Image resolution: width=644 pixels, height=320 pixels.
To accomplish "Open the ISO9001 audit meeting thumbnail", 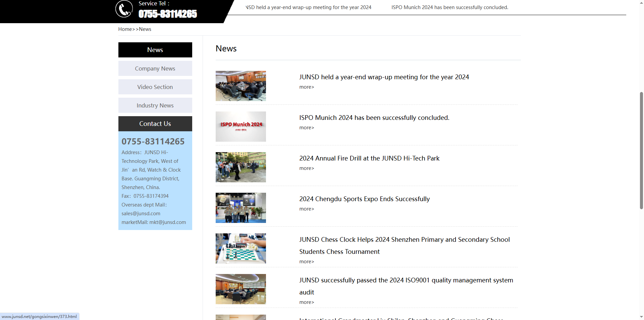I will coord(241,289).
